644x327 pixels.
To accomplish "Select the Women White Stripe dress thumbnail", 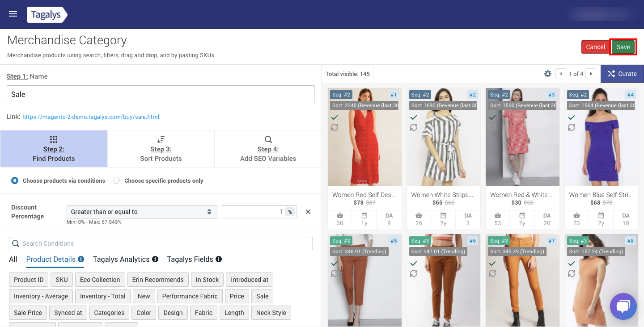I will [x=444, y=137].
